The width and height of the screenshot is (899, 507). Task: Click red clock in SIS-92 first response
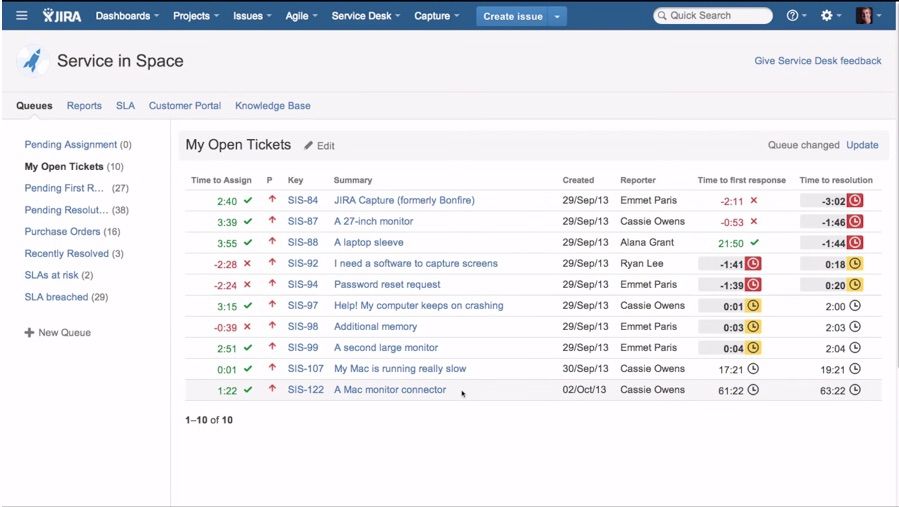pyautogui.click(x=753, y=264)
